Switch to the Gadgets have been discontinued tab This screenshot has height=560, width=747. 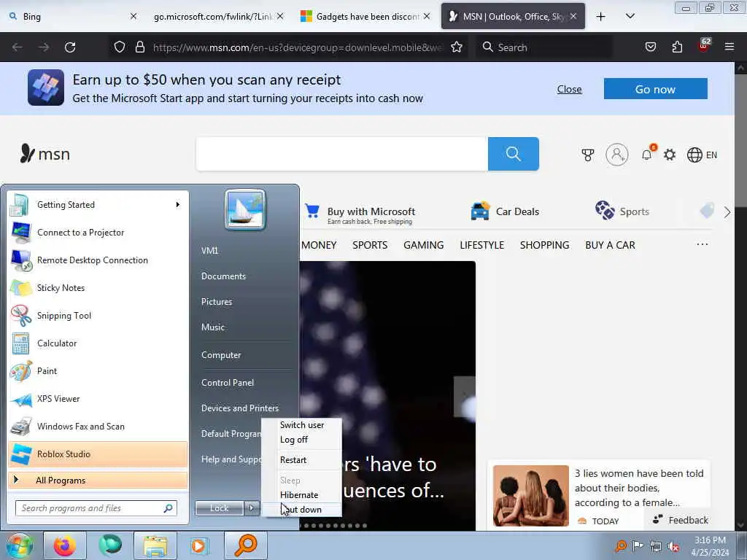(365, 17)
